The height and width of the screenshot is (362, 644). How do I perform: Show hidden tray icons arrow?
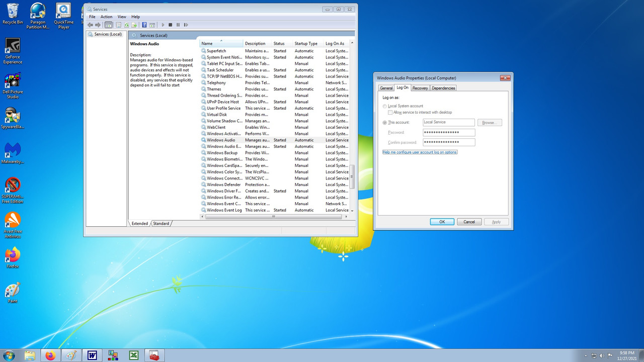point(586,355)
